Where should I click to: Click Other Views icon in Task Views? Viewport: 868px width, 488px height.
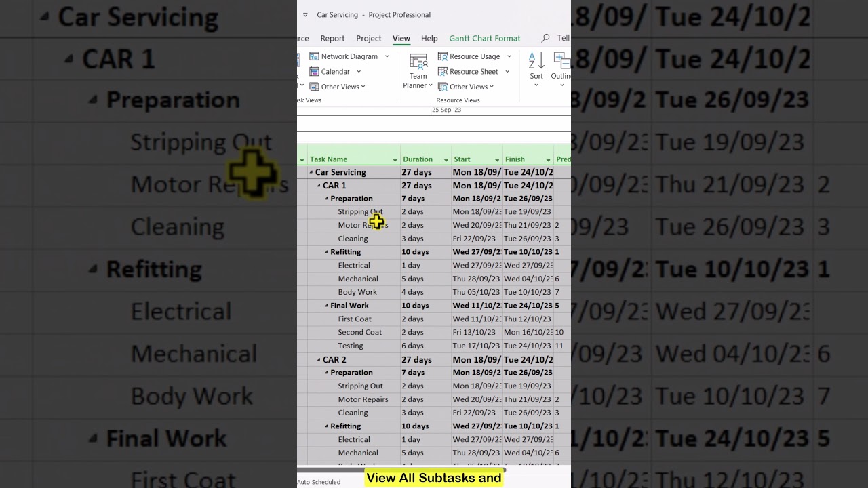[x=315, y=87]
